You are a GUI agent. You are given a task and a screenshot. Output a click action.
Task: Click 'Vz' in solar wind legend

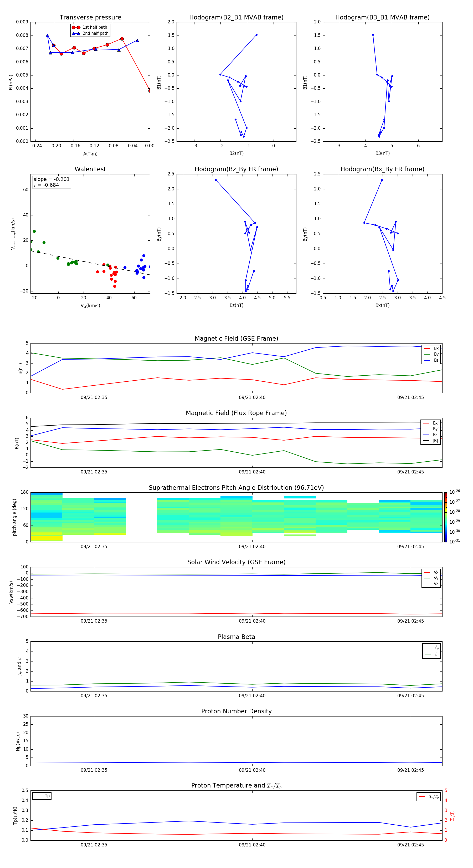point(431,584)
